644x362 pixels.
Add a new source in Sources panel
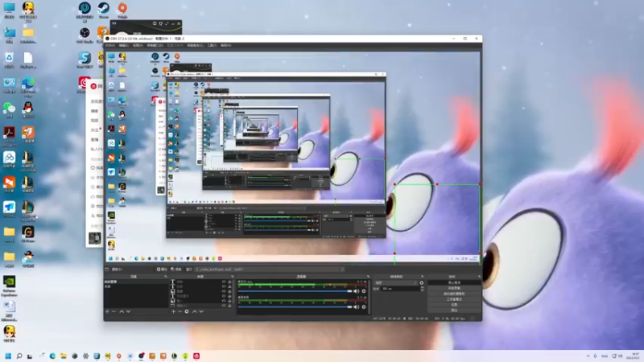[x=173, y=311]
